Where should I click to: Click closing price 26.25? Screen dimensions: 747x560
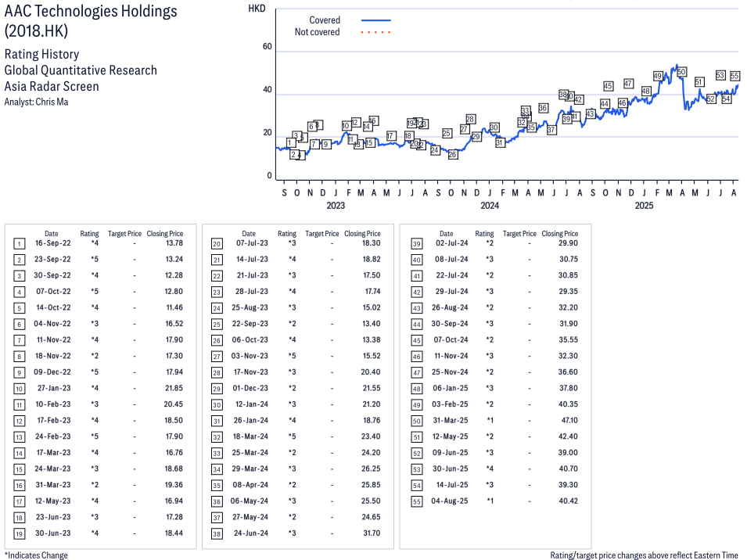click(x=371, y=468)
